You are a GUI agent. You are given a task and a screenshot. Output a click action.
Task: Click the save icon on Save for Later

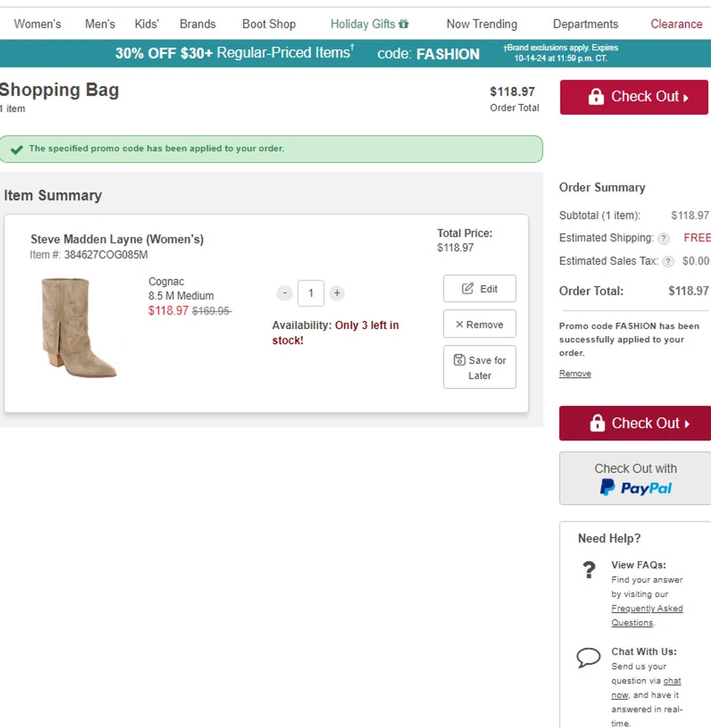[459, 360]
